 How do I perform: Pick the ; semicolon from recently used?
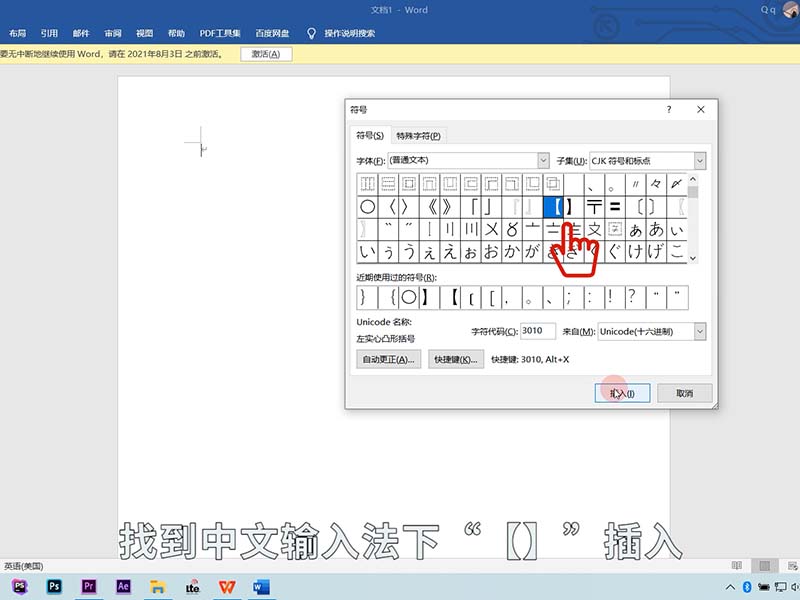573,297
